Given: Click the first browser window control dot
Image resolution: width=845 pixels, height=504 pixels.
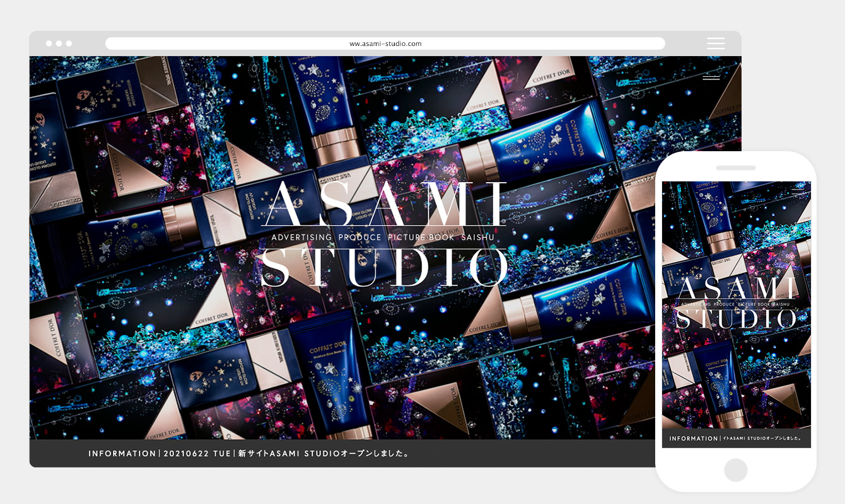Looking at the screenshot, I should point(49,43).
